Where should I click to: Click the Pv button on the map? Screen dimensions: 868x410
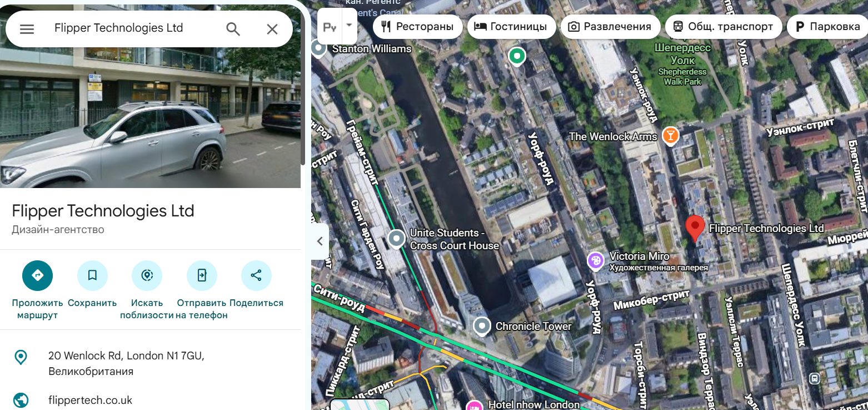330,26
